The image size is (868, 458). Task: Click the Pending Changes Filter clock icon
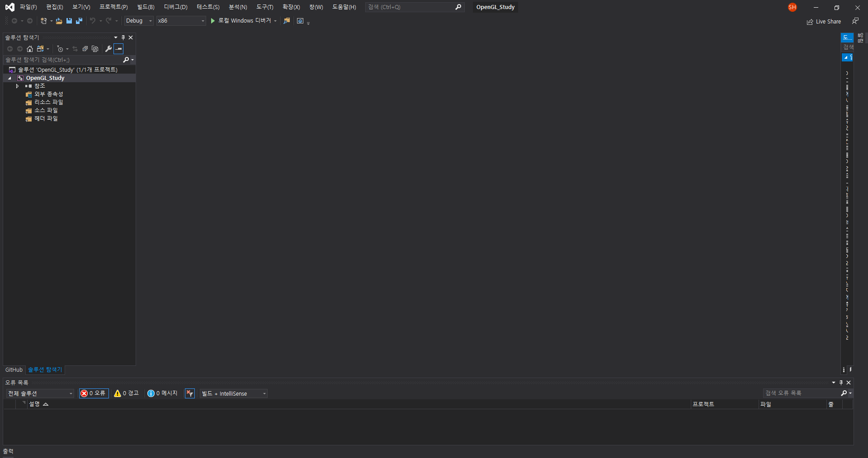pyautogui.click(x=60, y=49)
